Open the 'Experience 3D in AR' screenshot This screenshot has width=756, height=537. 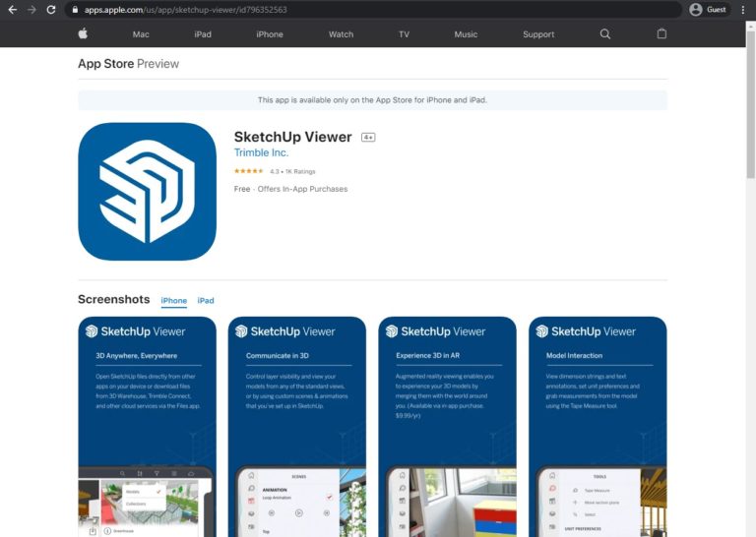pyautogui.click(x=448, y=427)
